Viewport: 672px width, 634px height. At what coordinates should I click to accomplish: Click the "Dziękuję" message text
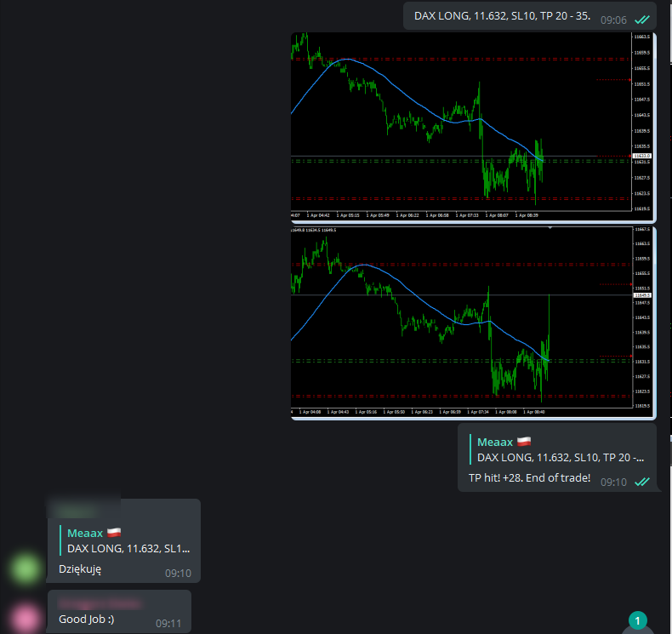pyautogui.click(x=80, y=569)
